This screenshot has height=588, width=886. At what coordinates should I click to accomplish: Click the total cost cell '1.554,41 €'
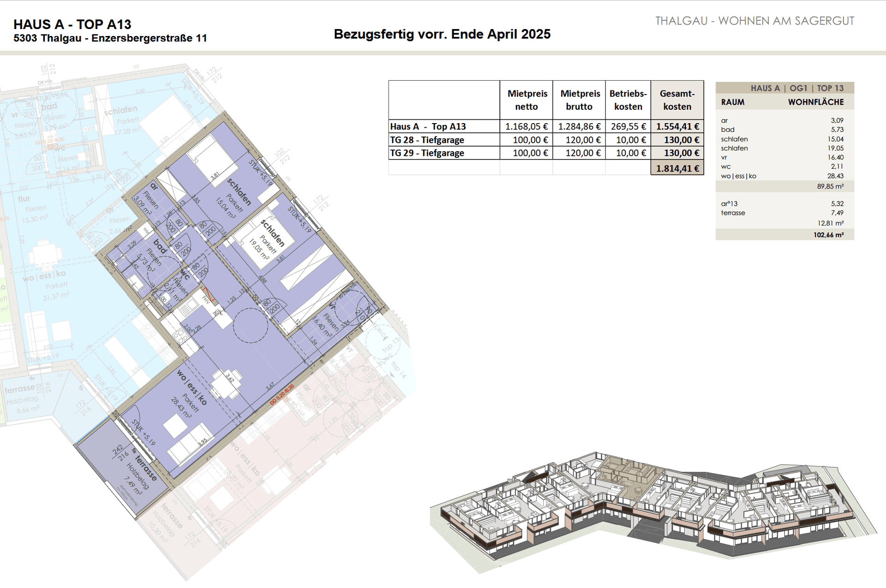pyautogui.click(x=677, y=126)
